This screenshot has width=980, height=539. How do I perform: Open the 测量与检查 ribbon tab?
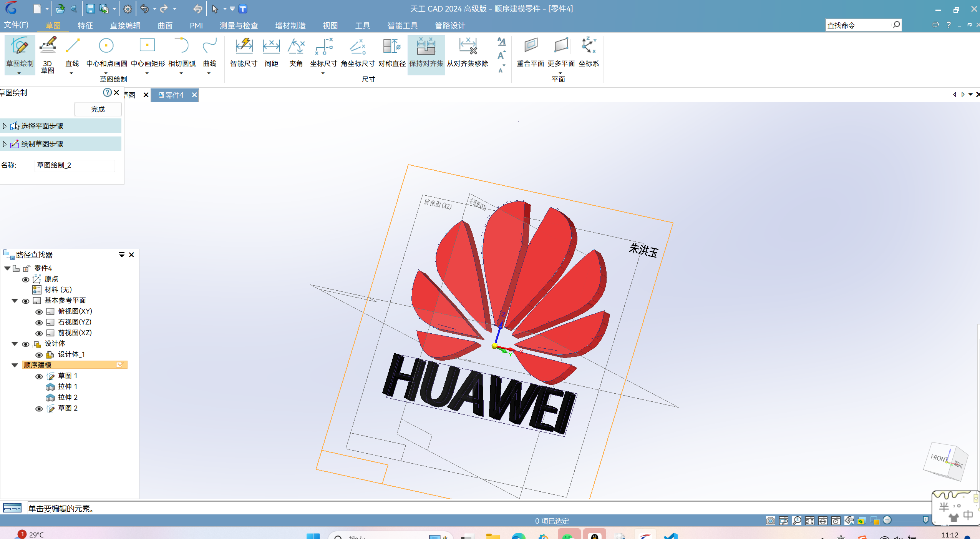point(239,25)
